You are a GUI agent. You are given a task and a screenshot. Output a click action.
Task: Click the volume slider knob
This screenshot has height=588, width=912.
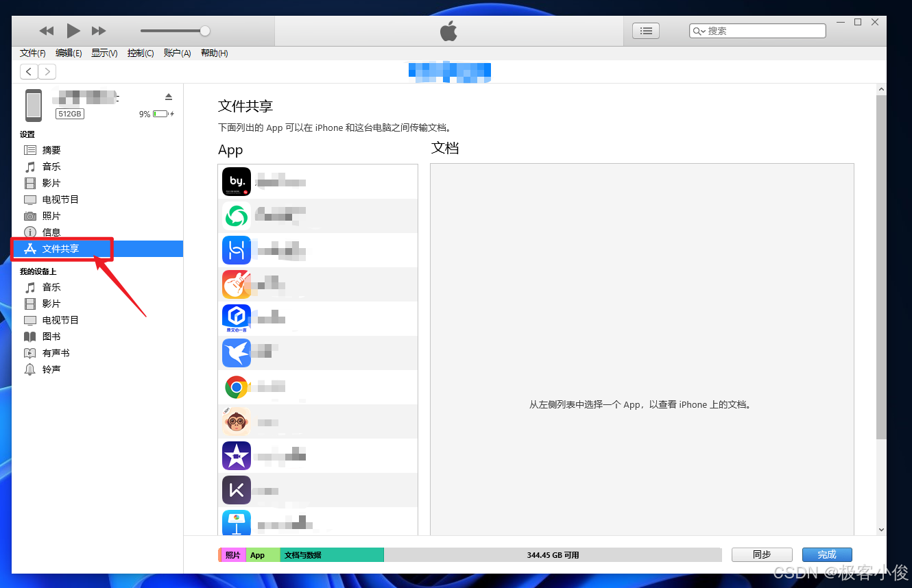(204, 31)
